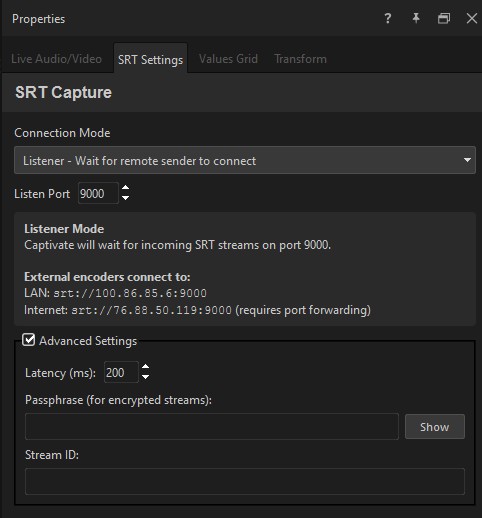Viewport: 482px width, 518px height.
Task: Open the Connection Mode dropdown
Action: 245,160
